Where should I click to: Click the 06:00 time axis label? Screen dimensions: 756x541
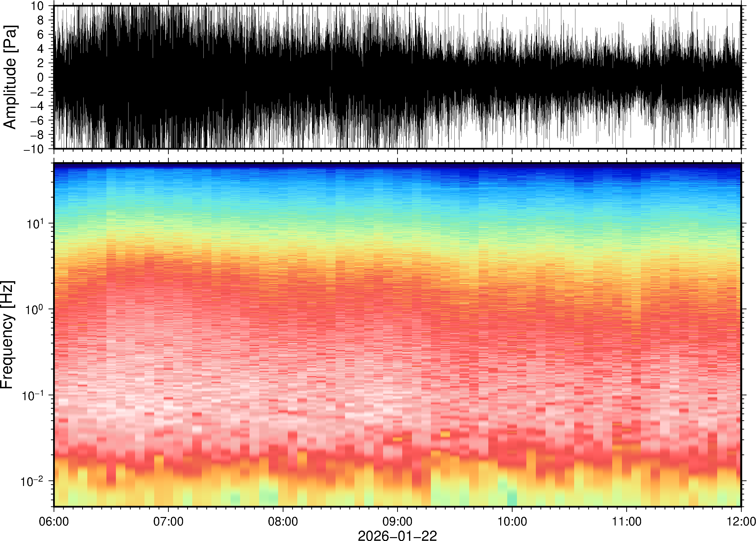tap(54, 521)
